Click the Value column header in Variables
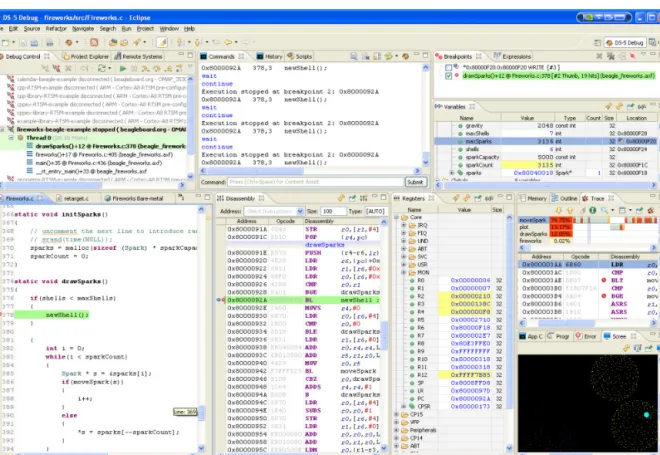 pyautogui.click(x=527, y=118)
